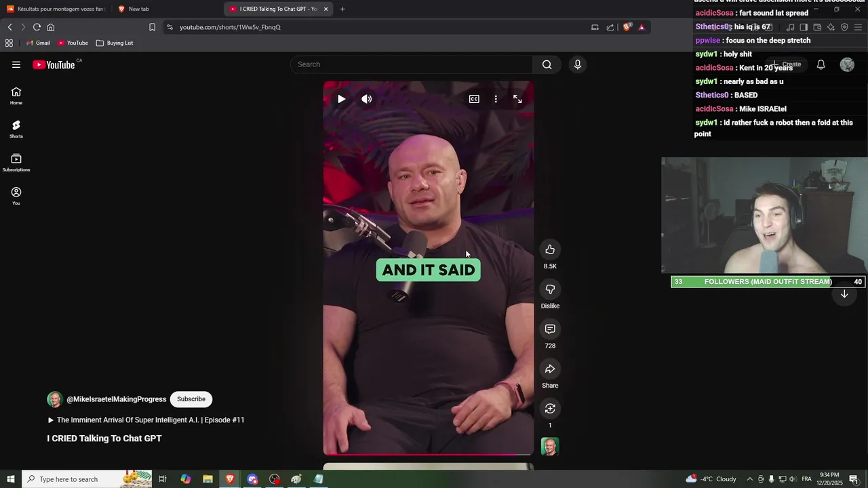The image size is (868, 488).
Task: Open the YouTube account avatar menu
Action: (847, 64)
